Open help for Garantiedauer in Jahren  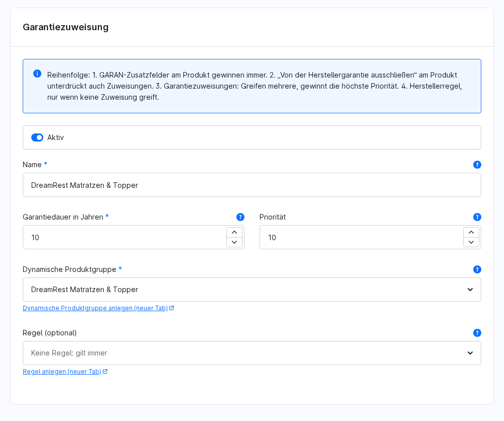(240, 217)
